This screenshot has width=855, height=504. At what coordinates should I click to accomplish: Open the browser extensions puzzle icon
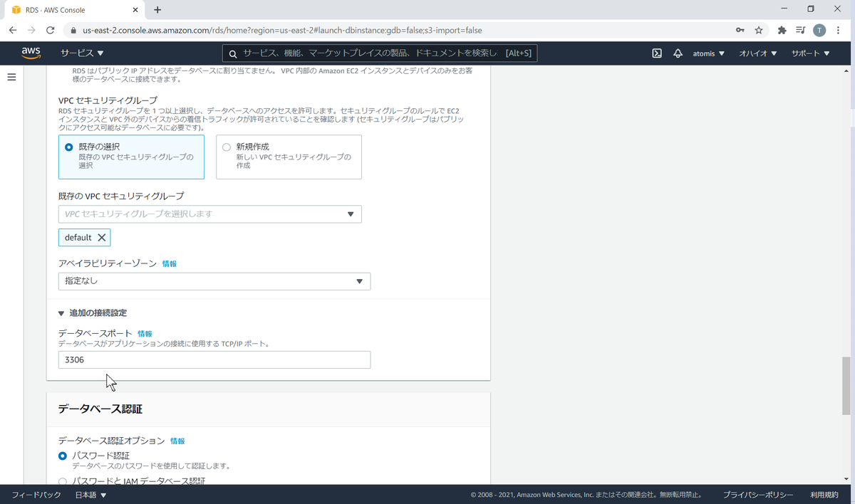(781, 31)
